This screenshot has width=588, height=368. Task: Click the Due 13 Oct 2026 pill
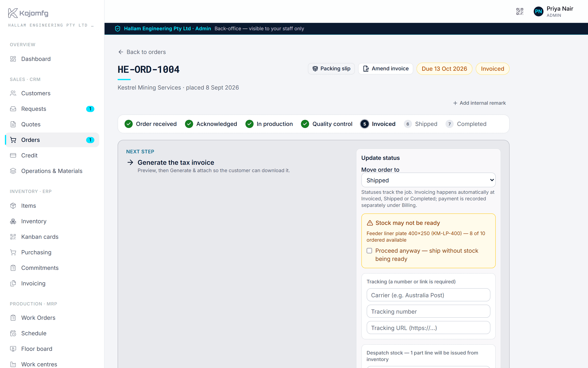pos(444,69)
